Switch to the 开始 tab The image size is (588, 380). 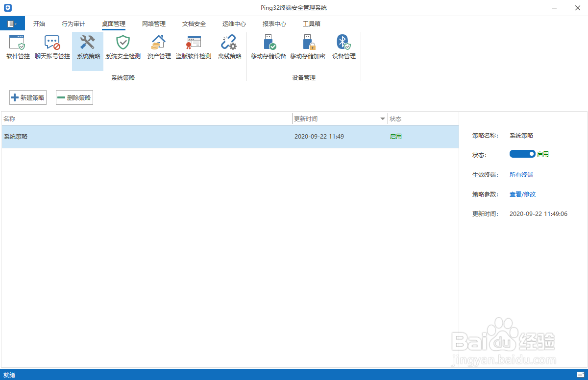pos(39,24)
